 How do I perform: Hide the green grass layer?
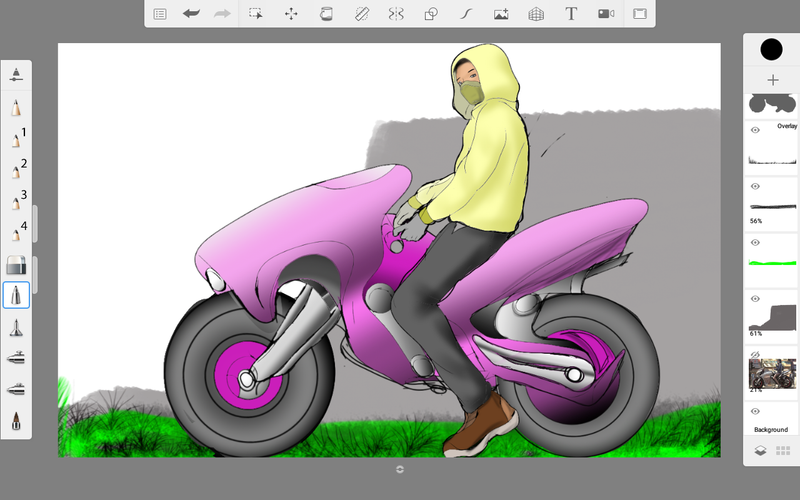(756, 242)
